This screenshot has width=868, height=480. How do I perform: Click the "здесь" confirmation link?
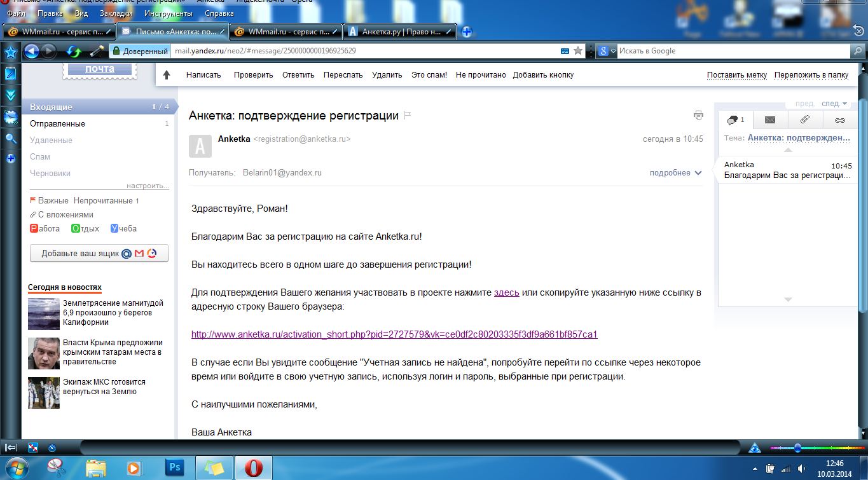507,292
